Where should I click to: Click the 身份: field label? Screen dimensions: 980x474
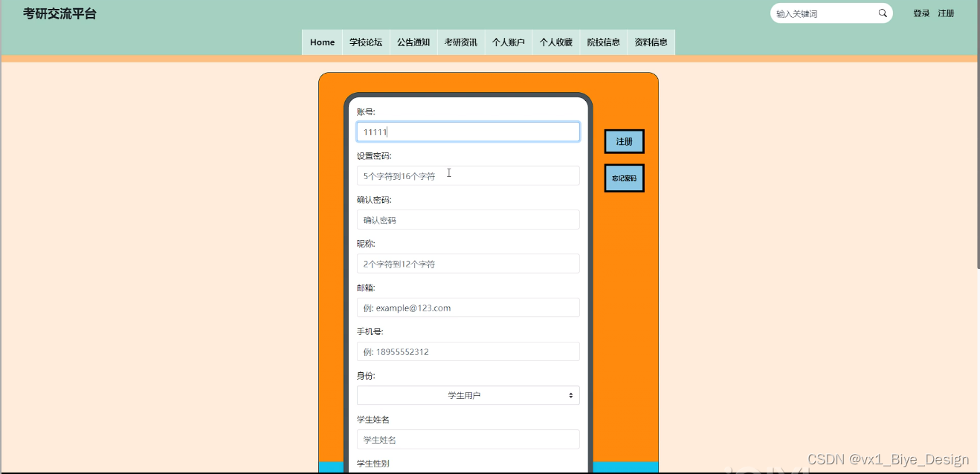366,375
